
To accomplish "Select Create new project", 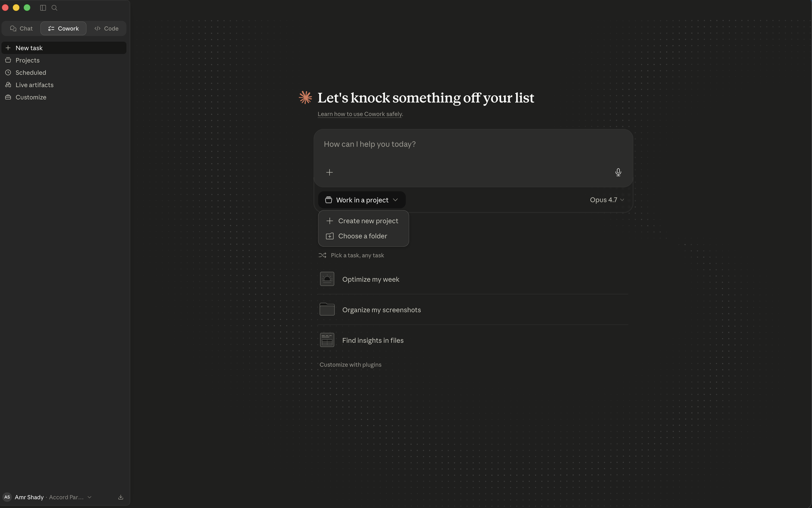I will (x=363, y=221).
